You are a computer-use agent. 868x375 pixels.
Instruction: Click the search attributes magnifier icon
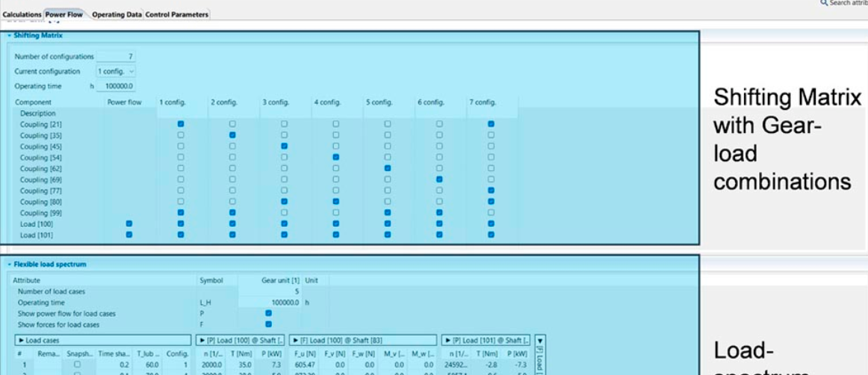click(824, 4)
